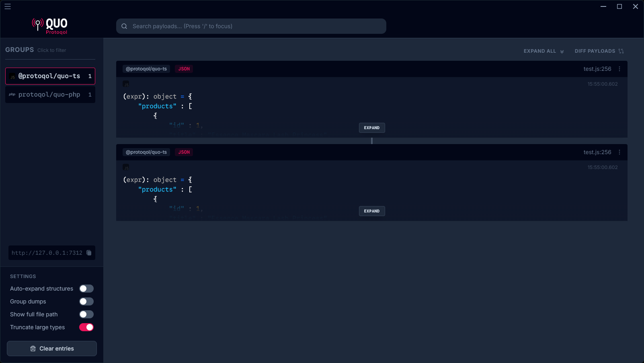644x363 pixels.
Task: Click the second payload's timestamp 15:55:00.602
Action: coord(603,167)
